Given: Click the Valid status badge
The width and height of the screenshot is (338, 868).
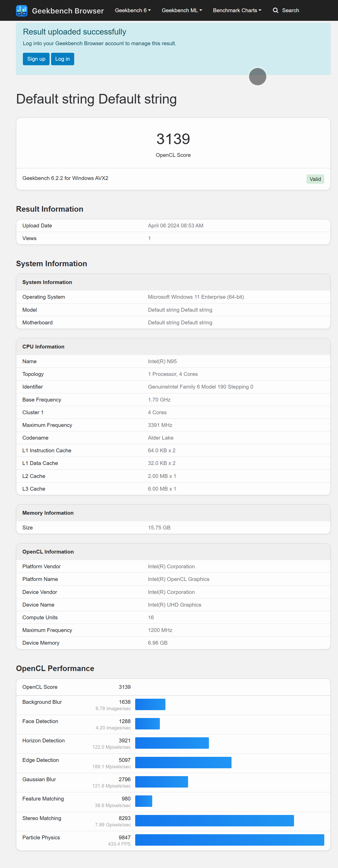Looking at the screenshot, I should coord(315,179).
